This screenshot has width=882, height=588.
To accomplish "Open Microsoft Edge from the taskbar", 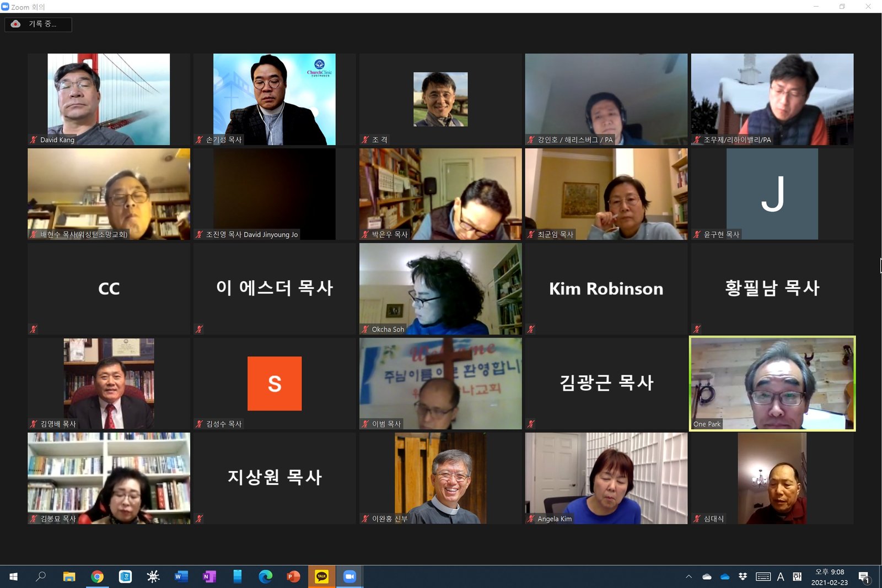I will tap(265, 576).
